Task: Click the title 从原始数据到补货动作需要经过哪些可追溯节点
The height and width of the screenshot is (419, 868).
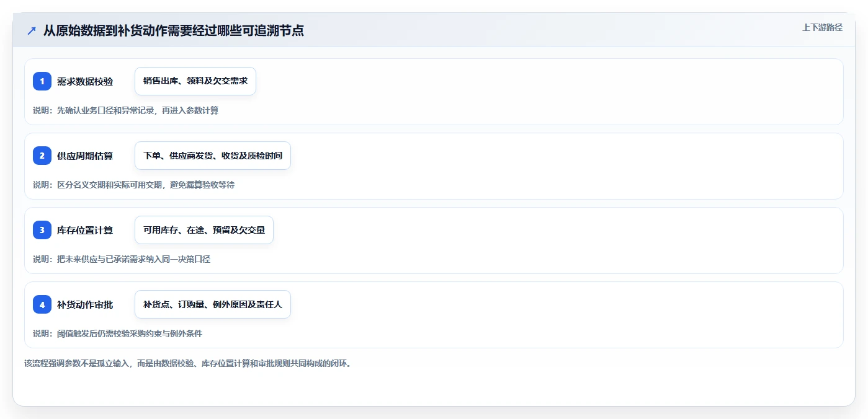Action: click(x=174, y=30)
